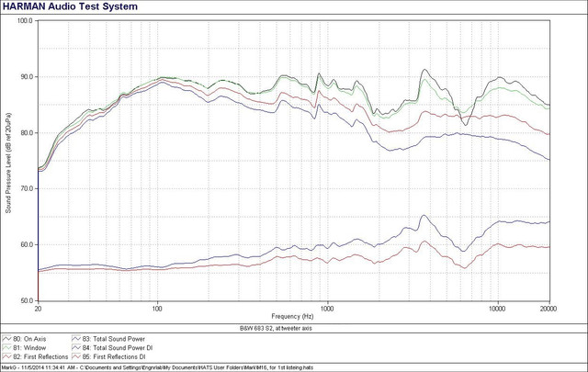Click the 10000 Hz x-axis tick label
The height and width of the screenshot is (372, 588).
click(x=497, y=309)
